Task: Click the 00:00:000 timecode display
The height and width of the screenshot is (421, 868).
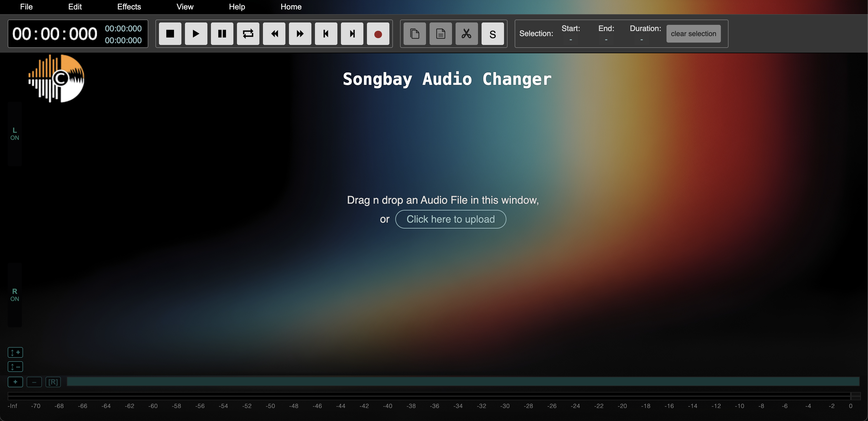Action: coord(54,33)
